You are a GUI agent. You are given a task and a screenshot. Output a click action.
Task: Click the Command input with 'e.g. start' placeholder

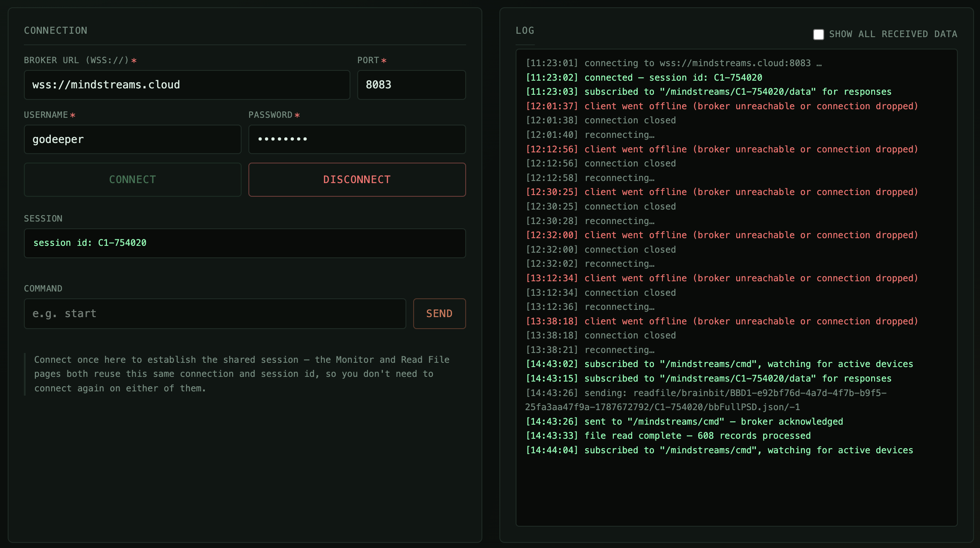(215, 314)
